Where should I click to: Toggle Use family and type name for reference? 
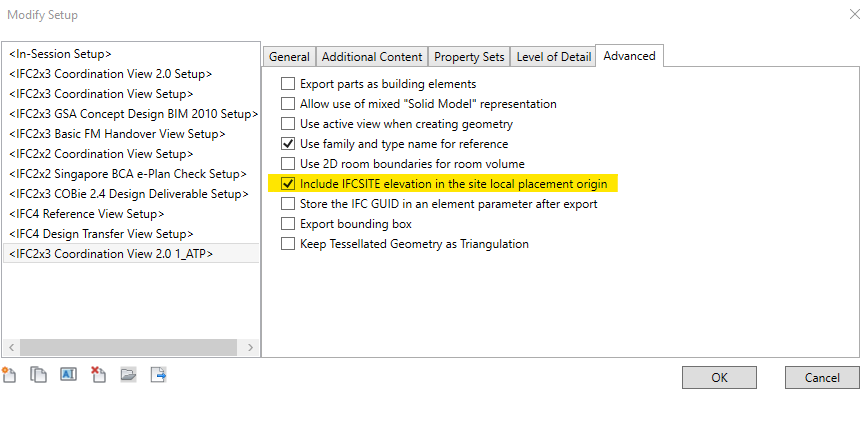[x=288, y=144]
